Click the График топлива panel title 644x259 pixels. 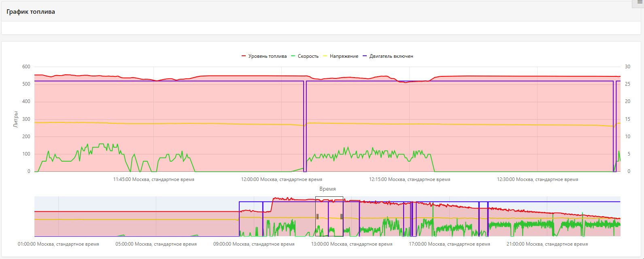(31, 12)
